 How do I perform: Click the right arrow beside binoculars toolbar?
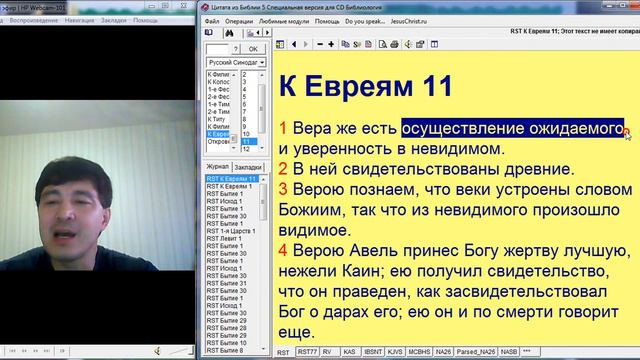click(x=267, y=33)
